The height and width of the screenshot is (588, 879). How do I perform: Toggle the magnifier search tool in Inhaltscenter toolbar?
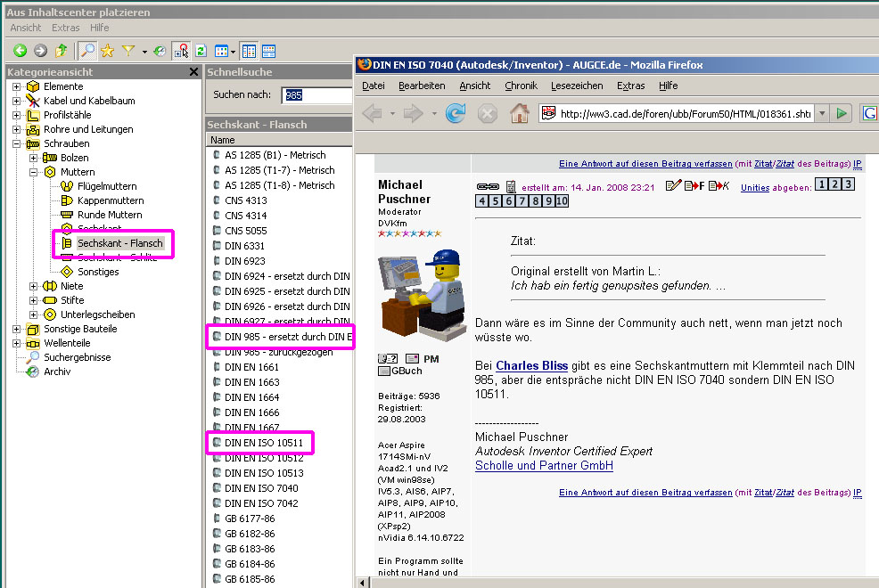[86, 51]
